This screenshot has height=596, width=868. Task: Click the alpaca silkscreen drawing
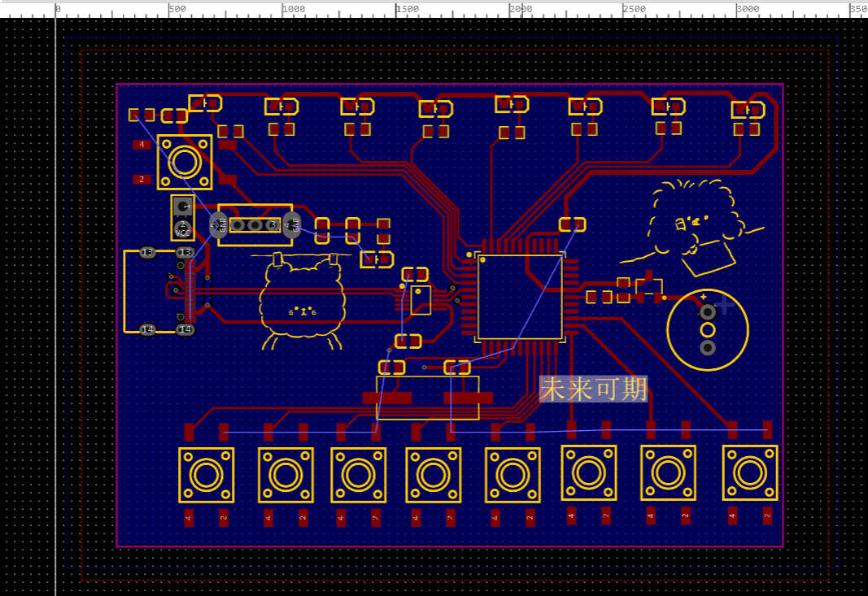(302, 301)
